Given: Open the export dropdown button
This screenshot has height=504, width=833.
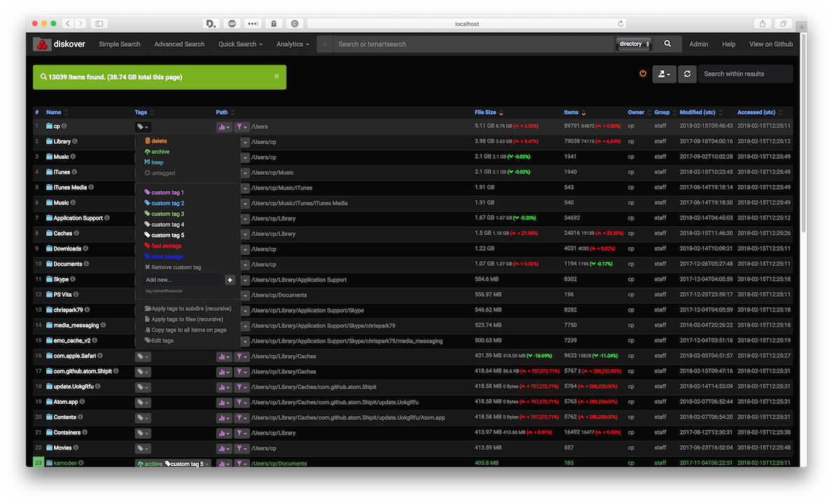Looking at the screenshot, I should click(x=664, y=74).
